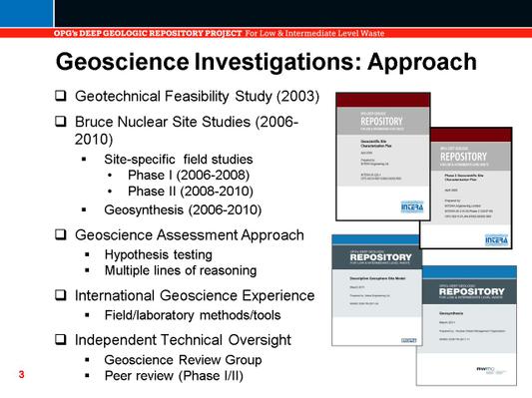Open the Geosynthesis report cover
Viewport: 532px width, 398px height.
tap(467, 326)
